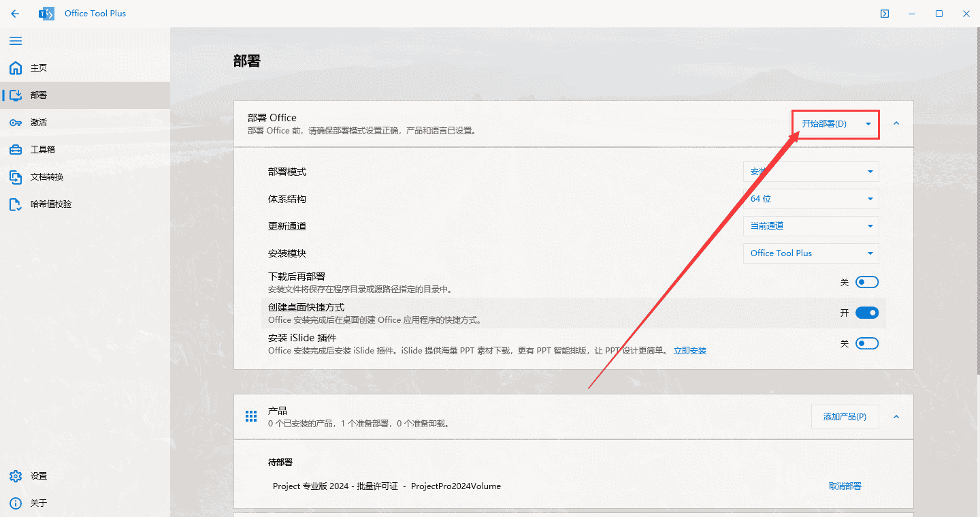Maximize the Office Tool Plus window
This screenshot has width=980, height=517.
pyautogui.click(x=939, y=14)
